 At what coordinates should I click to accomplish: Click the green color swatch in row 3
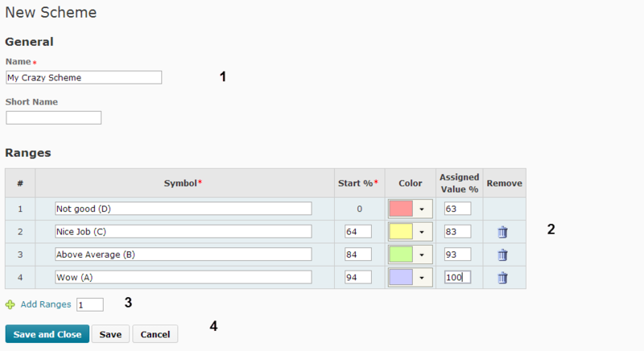(401, 254)
